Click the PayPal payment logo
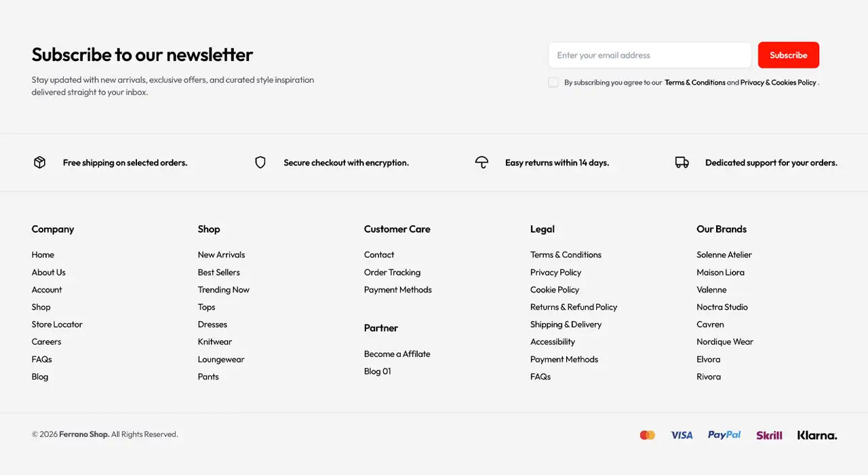The width and height of the screenshot is (868, 475). [724, 435]
